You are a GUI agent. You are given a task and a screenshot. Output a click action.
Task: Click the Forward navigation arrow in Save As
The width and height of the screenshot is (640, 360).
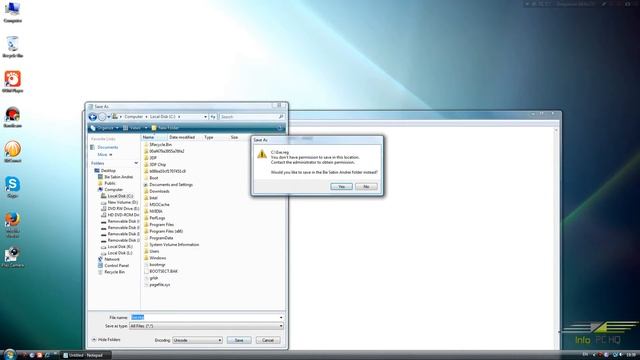tap(102, 117)
